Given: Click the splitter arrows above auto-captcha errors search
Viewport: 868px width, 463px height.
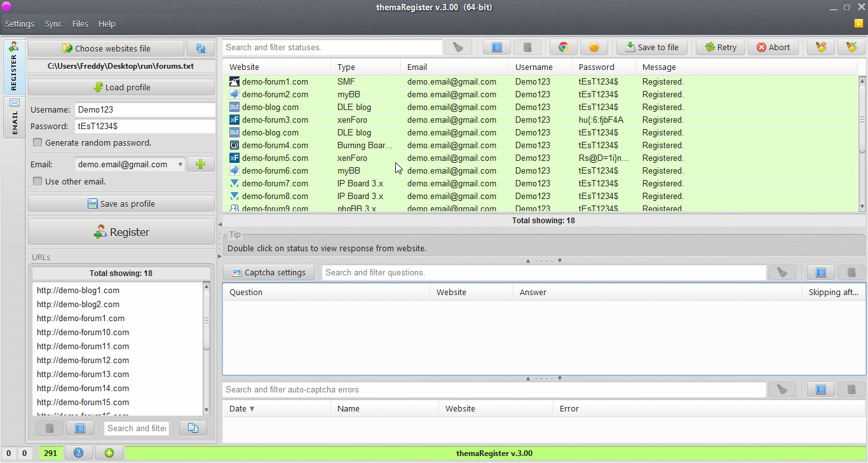Looking at the screenshot, I should pos(543,378).
